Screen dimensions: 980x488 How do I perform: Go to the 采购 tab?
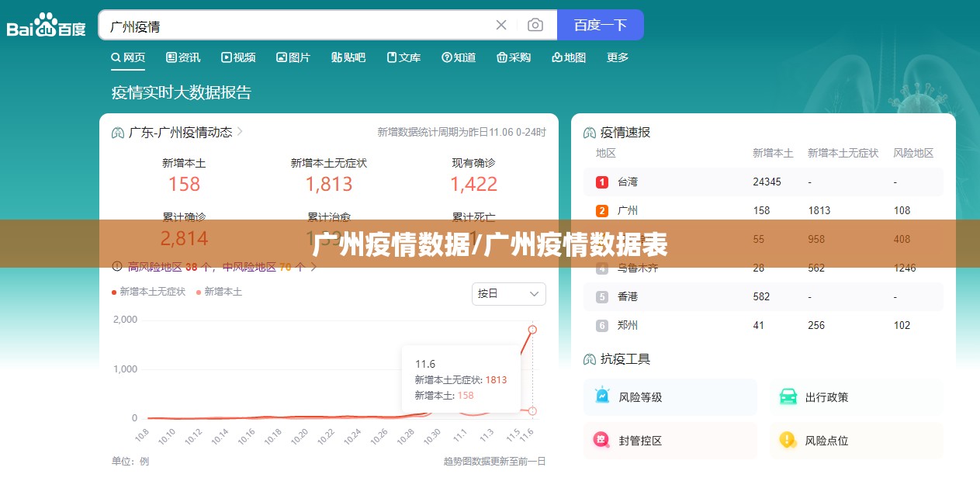(514, 57)
